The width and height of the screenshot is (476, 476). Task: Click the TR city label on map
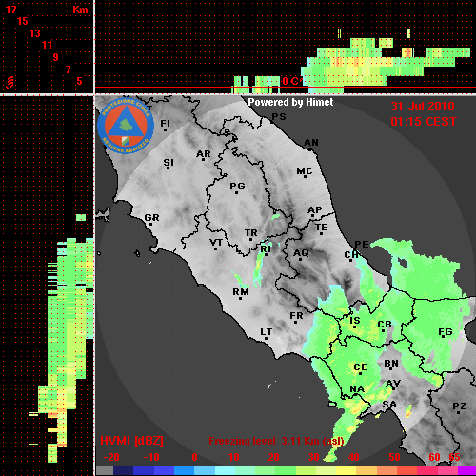coord(250,233)
